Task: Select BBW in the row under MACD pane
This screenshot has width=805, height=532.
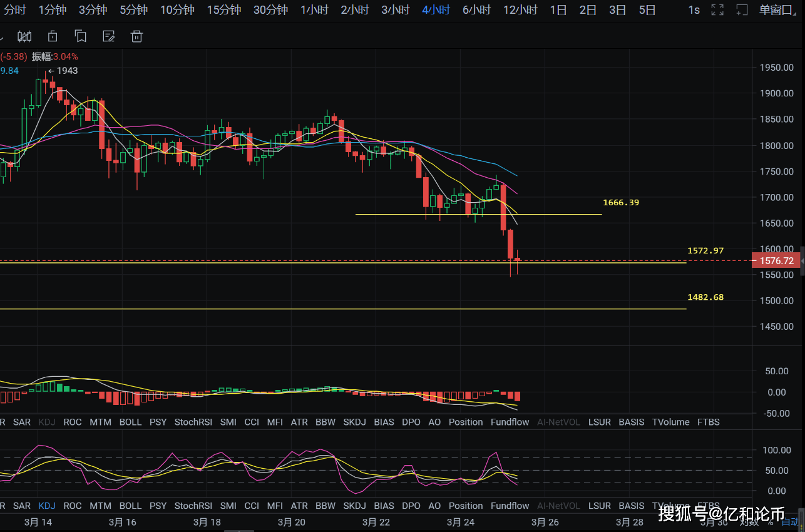Action: 326,422
